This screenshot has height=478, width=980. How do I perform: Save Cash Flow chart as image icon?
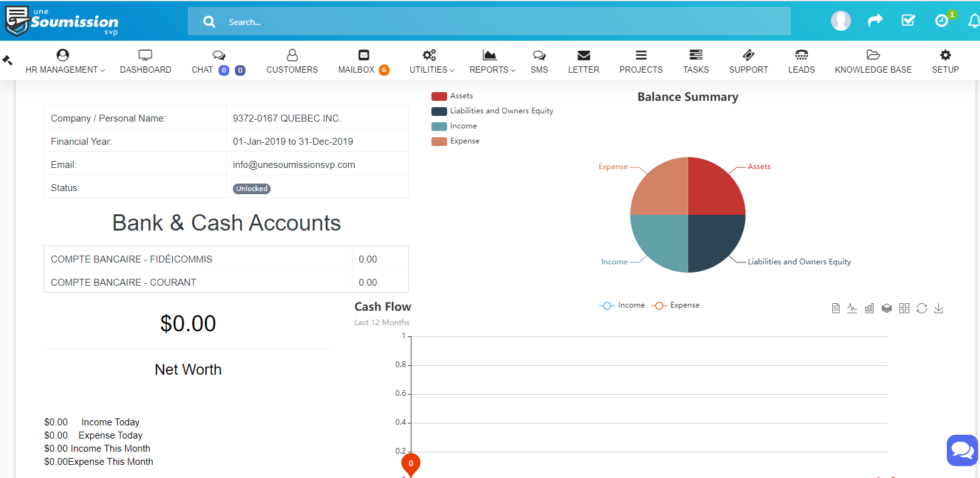(938, 308)
